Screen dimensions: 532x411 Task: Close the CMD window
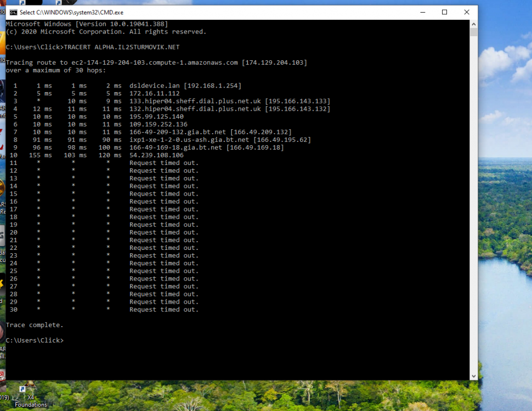pos(467,12)
